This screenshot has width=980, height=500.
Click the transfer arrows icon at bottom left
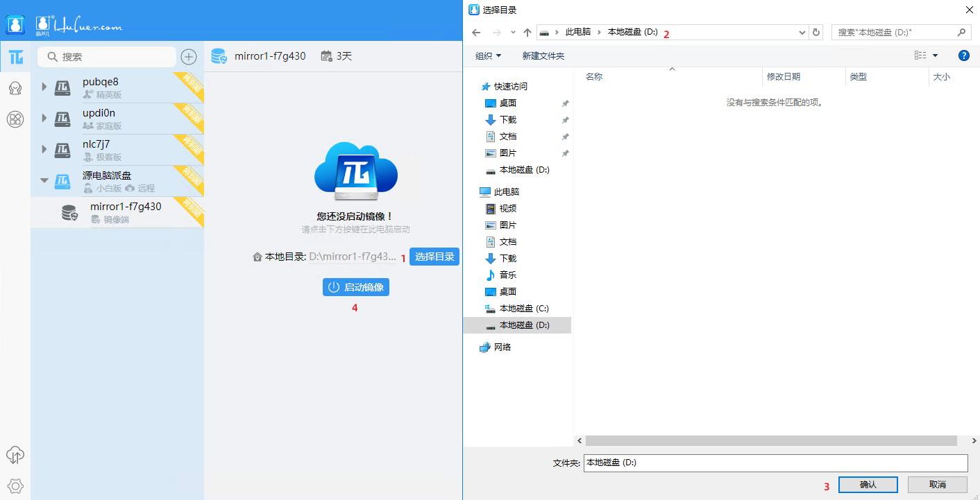pyautogui.click(x=15, y=456)
